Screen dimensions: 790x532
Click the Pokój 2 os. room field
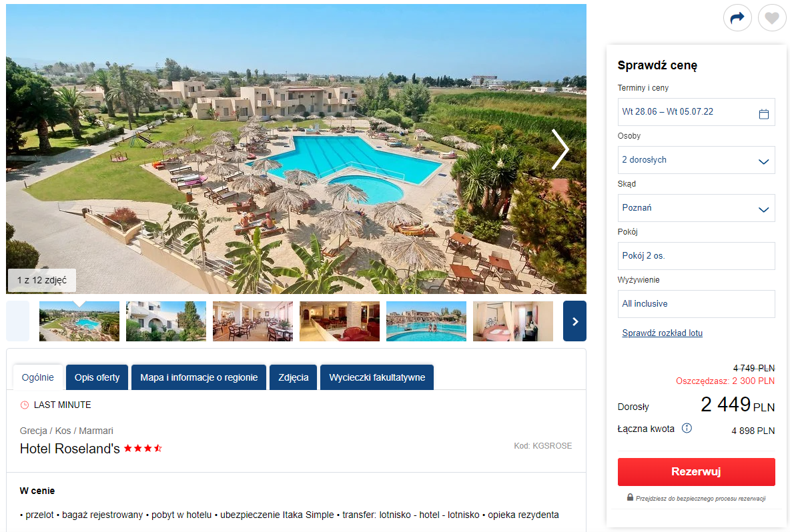697,256
